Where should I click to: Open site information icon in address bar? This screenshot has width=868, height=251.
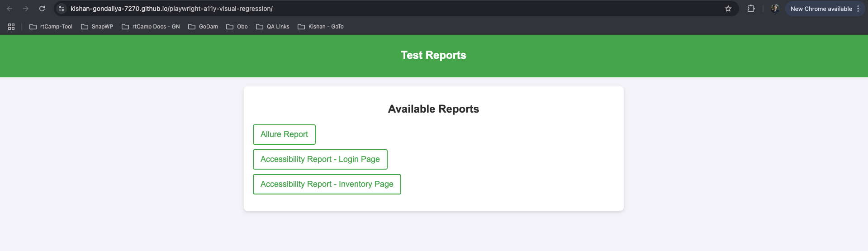point(62,9)
